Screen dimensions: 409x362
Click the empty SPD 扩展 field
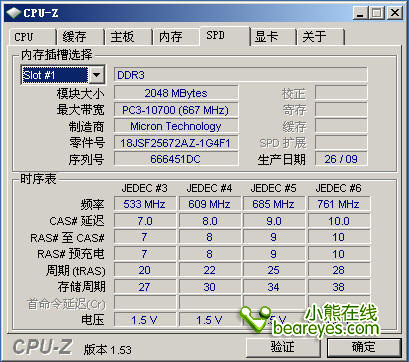(341, 143)
